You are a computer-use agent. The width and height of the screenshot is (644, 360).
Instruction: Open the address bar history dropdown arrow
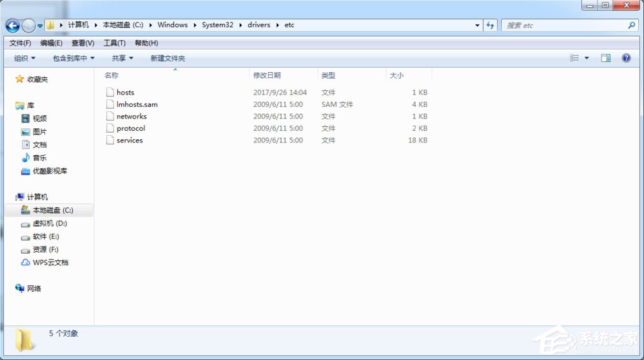click(x=477, y=25)
